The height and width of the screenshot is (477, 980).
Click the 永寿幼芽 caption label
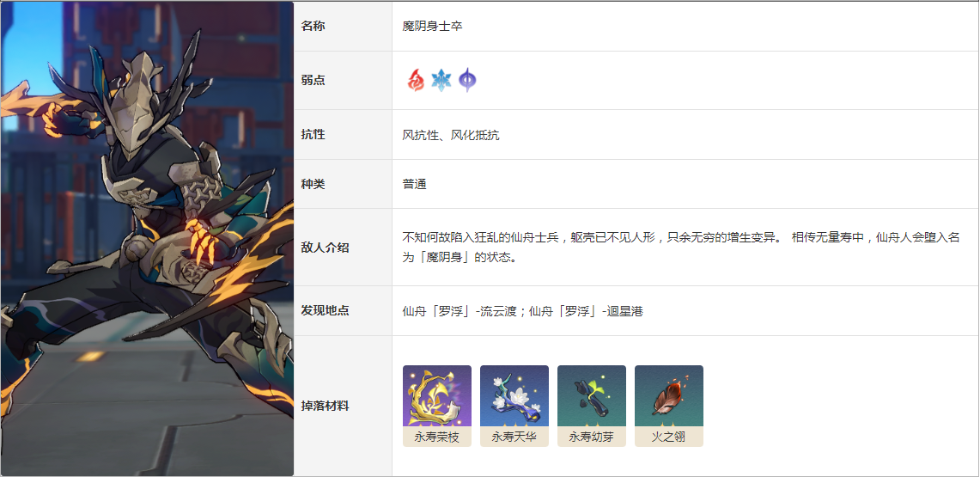coord(591,437)
